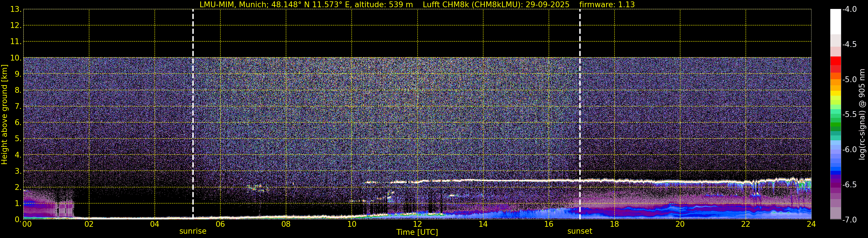Click the 'firmware: 1.13' text in title
Image resolution: width=868 pixels, height=238 pixels.
(x=607, y=5)
